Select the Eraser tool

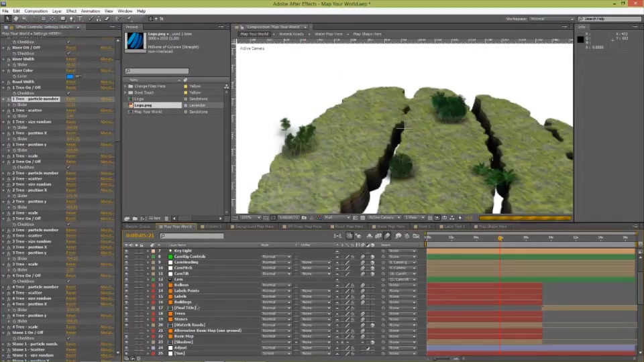(x=107, y=19)
